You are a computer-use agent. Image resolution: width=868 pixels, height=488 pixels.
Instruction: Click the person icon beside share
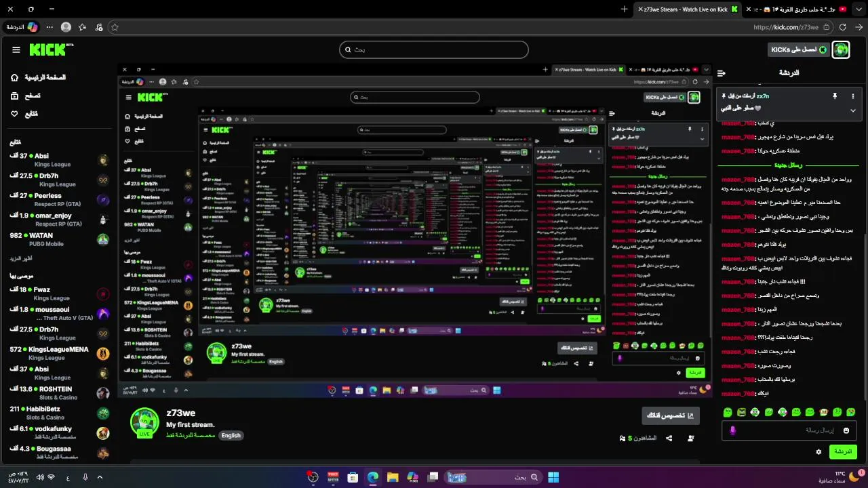(x=691, y=439)
